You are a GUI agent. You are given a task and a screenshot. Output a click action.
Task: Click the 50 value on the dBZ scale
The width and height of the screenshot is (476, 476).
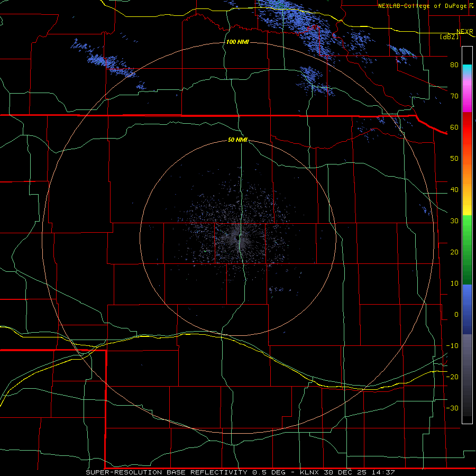tap(454, 159)
